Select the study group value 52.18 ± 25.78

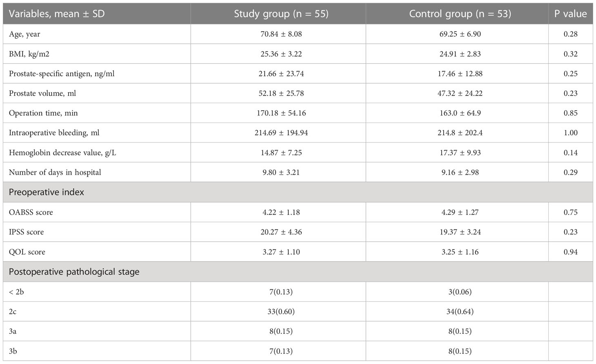coord(281,93)
